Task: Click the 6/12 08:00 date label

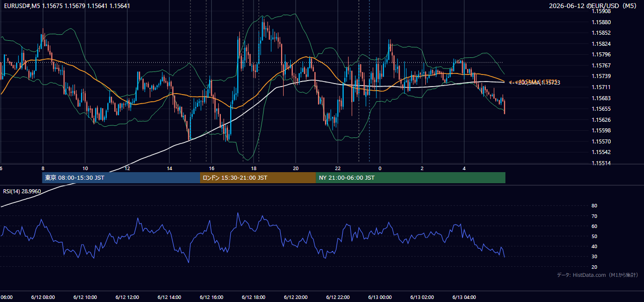Action: click(x=43, y=297)
